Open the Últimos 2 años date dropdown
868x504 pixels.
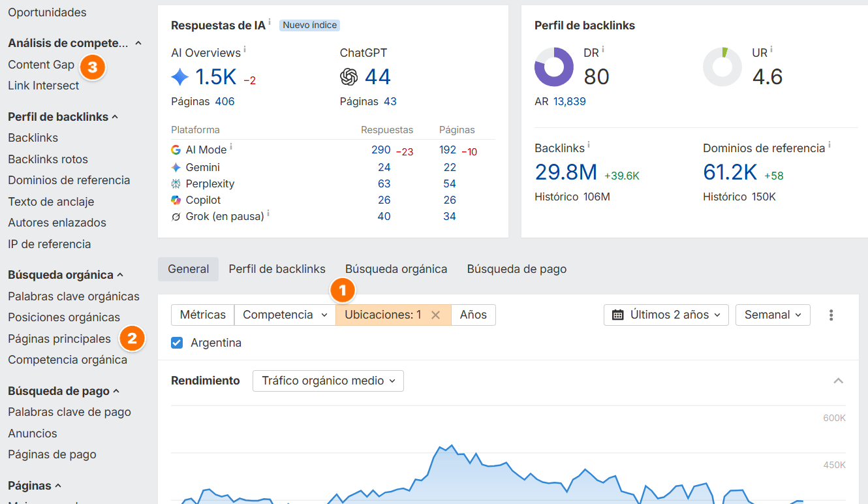pos(666,315)
